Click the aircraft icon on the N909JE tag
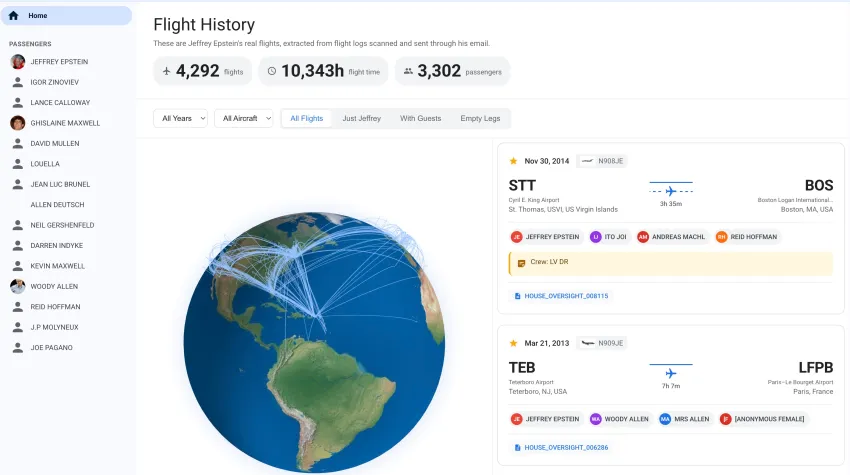Screen dimensions: 850x475 point(588,343)
